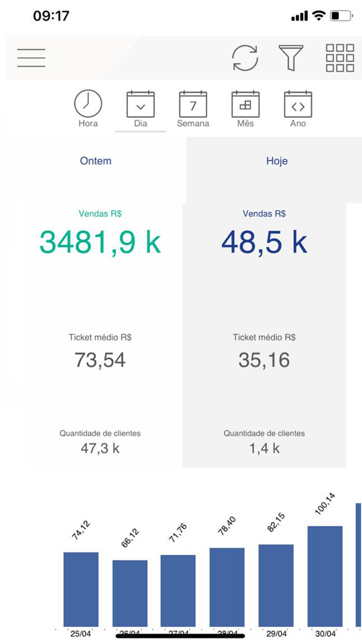The width and height of the screenshot is (362, 644).
Task: Select the Hora clock icon
Action: 88,104
